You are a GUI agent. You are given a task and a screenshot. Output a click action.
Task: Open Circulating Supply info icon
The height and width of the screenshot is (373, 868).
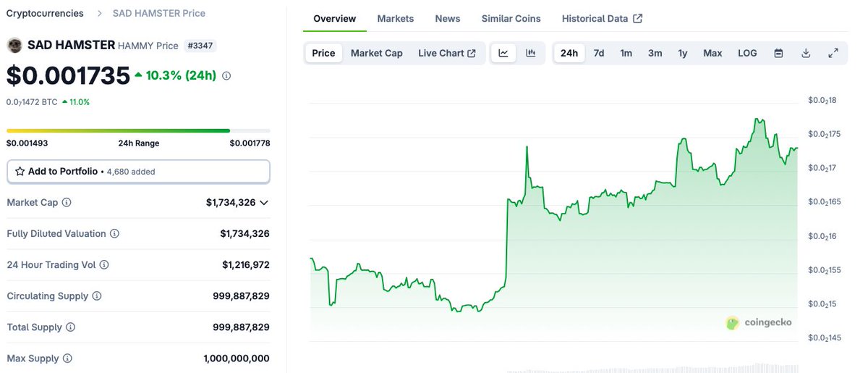pyautogui.click(x=97, y=296)
